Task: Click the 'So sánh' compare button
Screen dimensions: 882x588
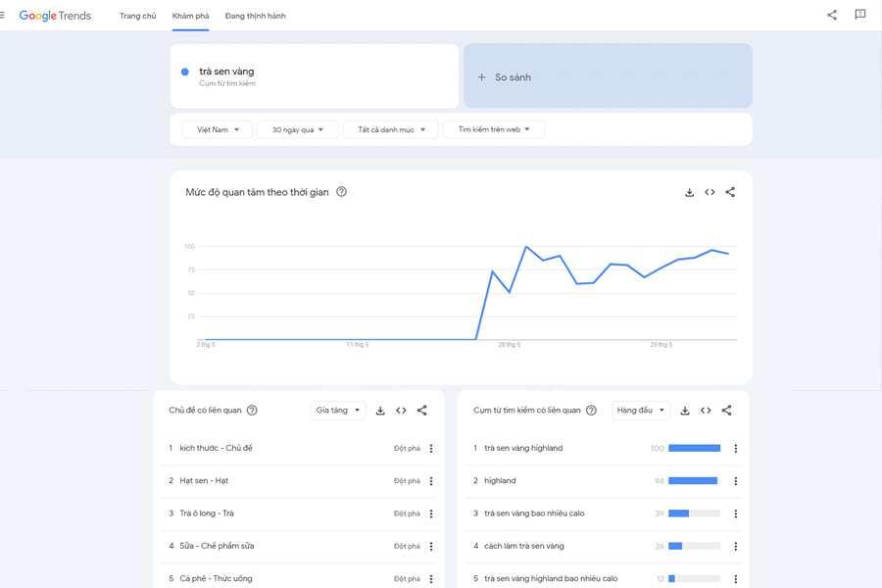Action: tap(608, 76)
